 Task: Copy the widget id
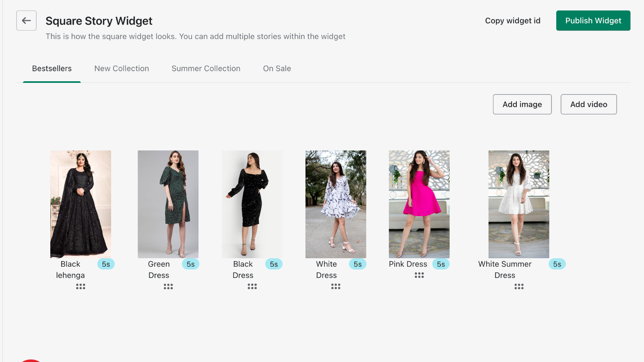tap(512, 21)
